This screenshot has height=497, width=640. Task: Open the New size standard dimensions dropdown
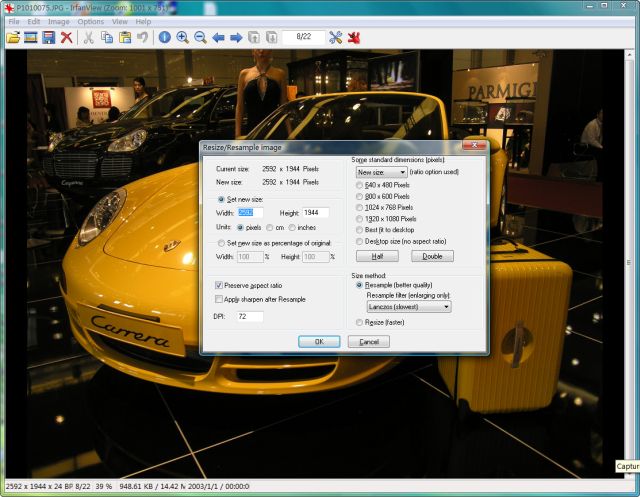point(380,172)
